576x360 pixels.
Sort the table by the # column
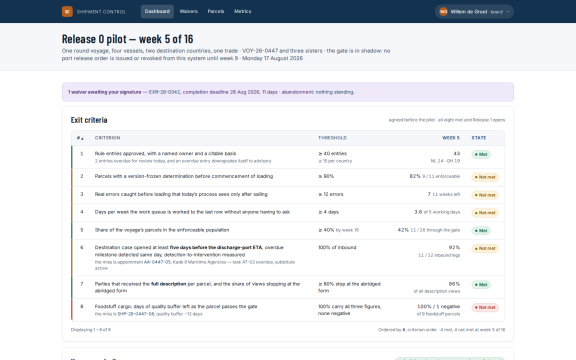[x=80, y=138]
